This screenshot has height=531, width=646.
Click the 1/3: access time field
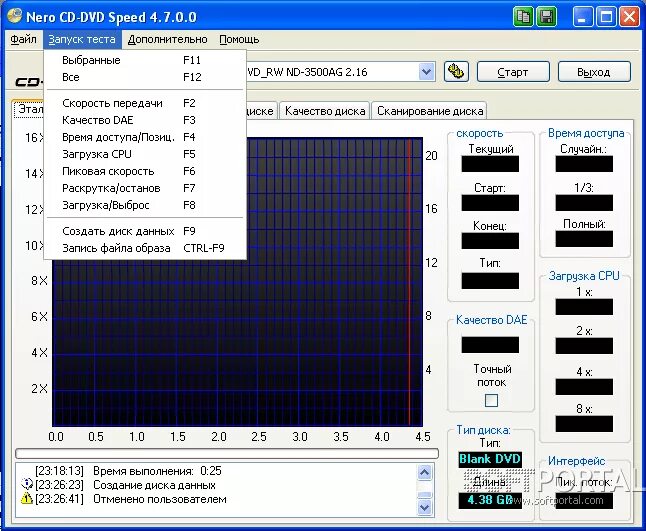(x=584, y=203)
